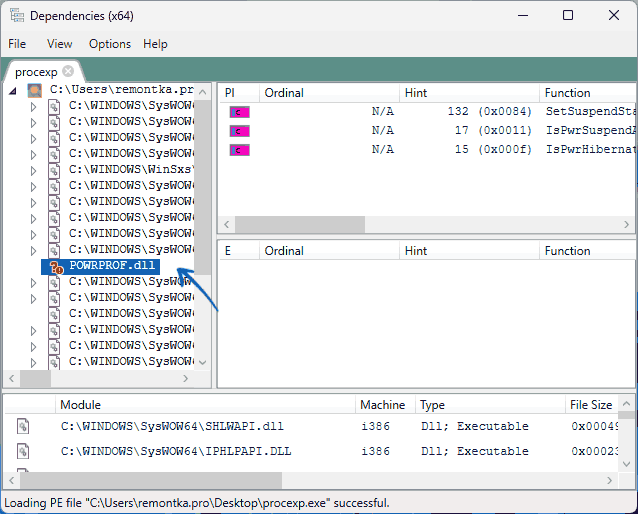Click the pink import icon for SetSuspendSta function
This screenshot has width=638, height=514.
point(239,112)
